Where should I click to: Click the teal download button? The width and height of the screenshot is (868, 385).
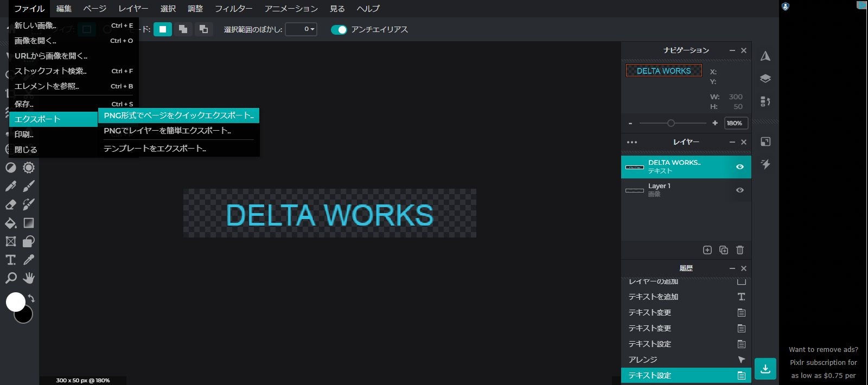point(765,369)
